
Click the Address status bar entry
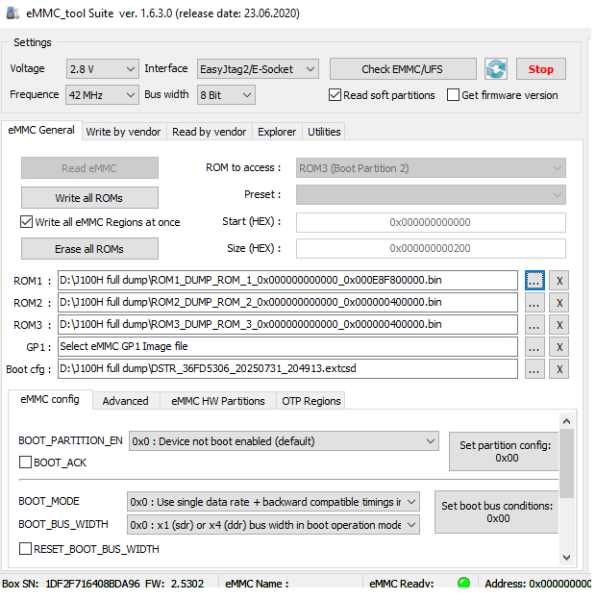538,584
